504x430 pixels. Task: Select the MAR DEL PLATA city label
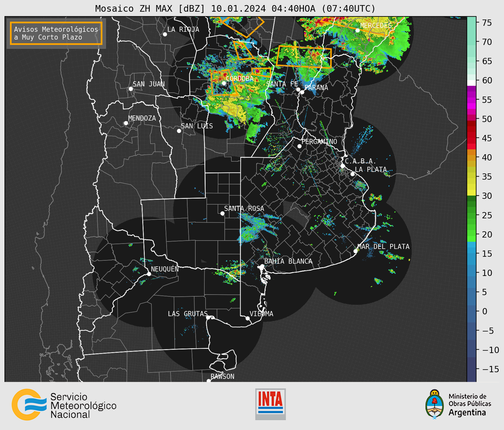(384, 246)
